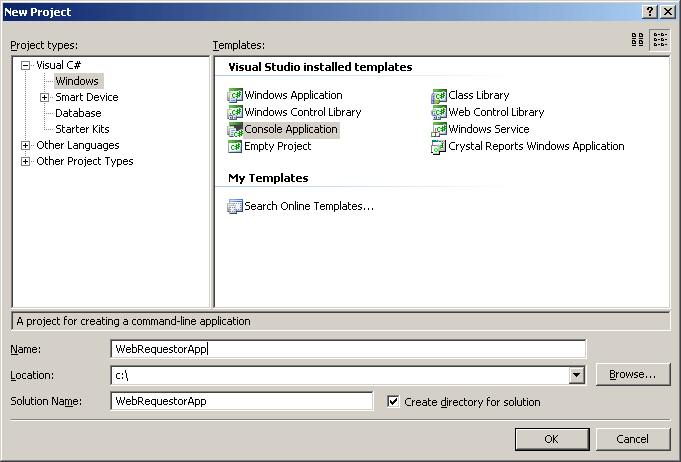
Task: Open the Location dropdown list
Action: (576, 375)
